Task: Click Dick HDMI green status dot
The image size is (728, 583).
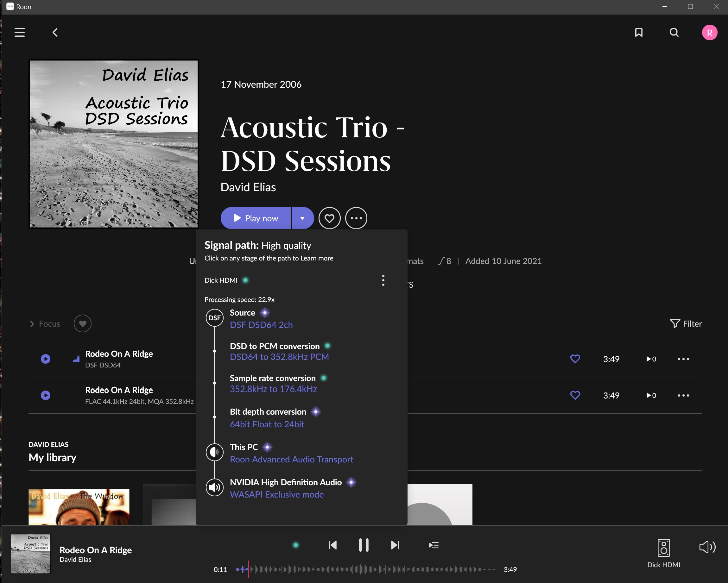Action: pos(245,280)
